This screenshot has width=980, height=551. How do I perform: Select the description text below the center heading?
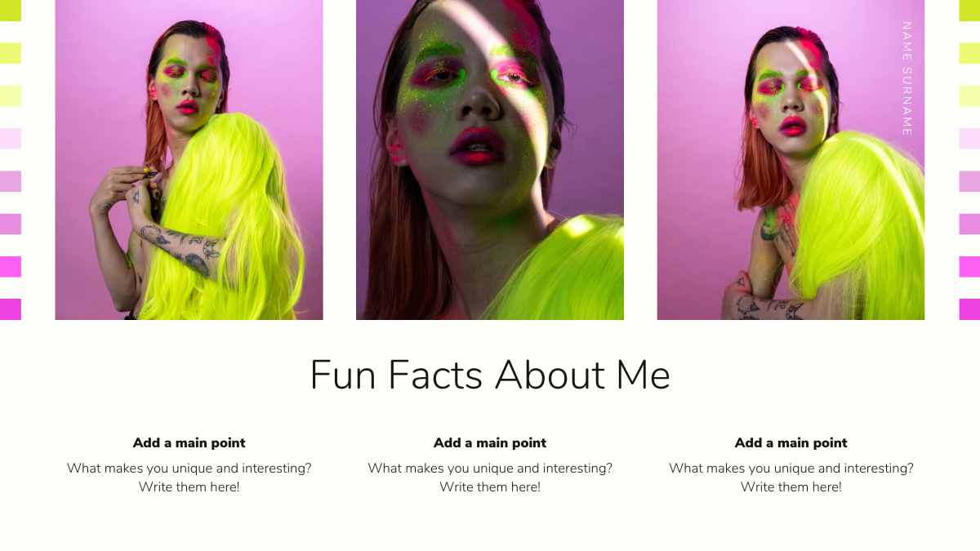(x=490, y=478)
